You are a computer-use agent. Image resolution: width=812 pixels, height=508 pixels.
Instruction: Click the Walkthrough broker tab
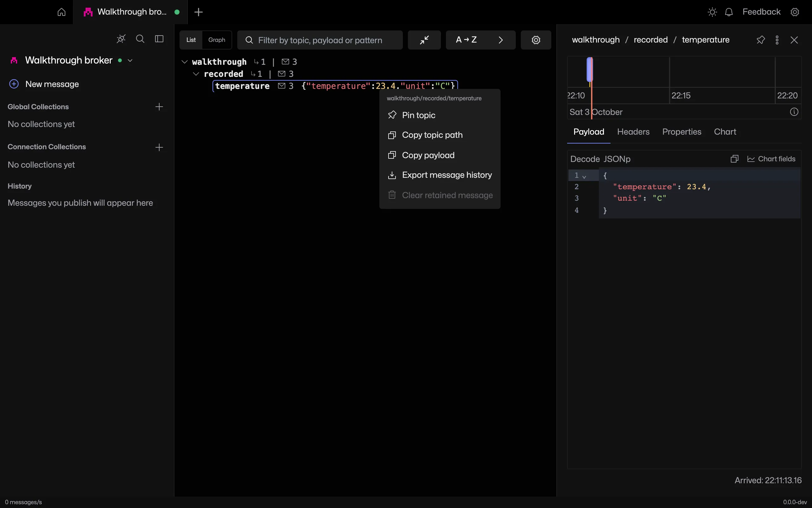coord(131,12)
